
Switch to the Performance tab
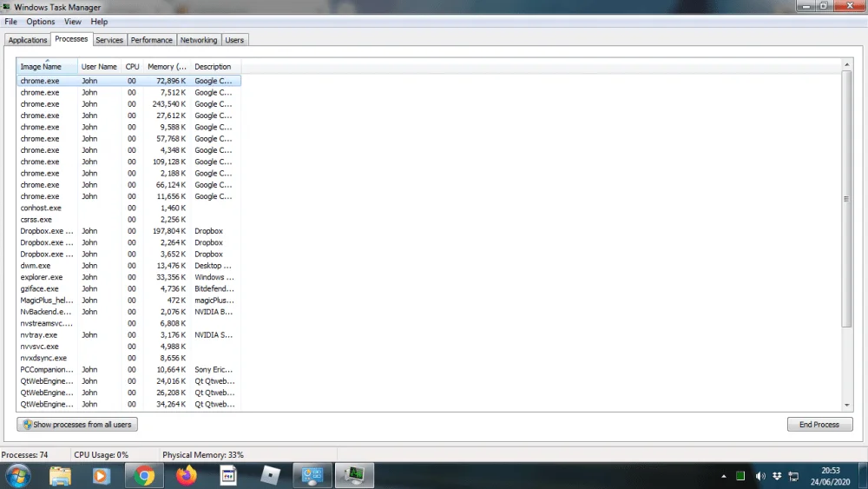pyautogui.click(x=151, y=40)
